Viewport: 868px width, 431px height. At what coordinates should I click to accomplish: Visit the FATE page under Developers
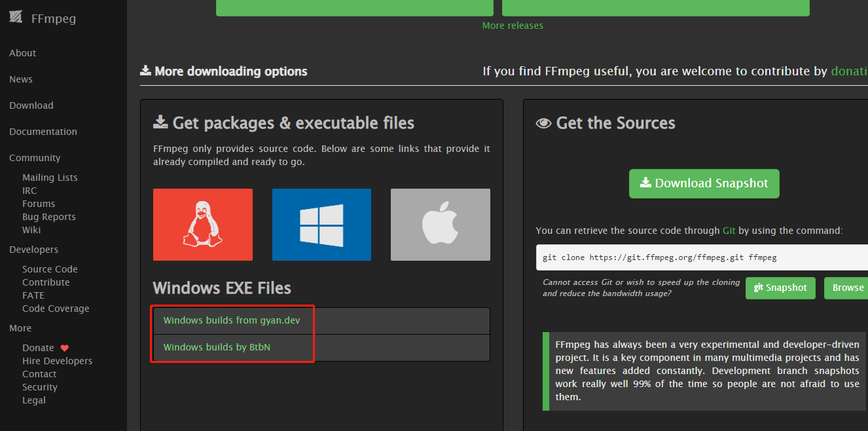(33, 295)
